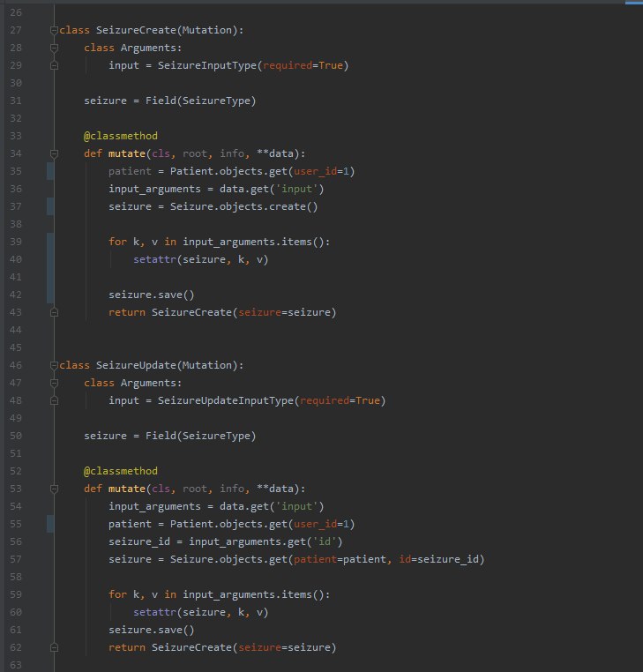
Task: Collapse the SeizureUpdate class fold marker
Action: coord(54,366)
